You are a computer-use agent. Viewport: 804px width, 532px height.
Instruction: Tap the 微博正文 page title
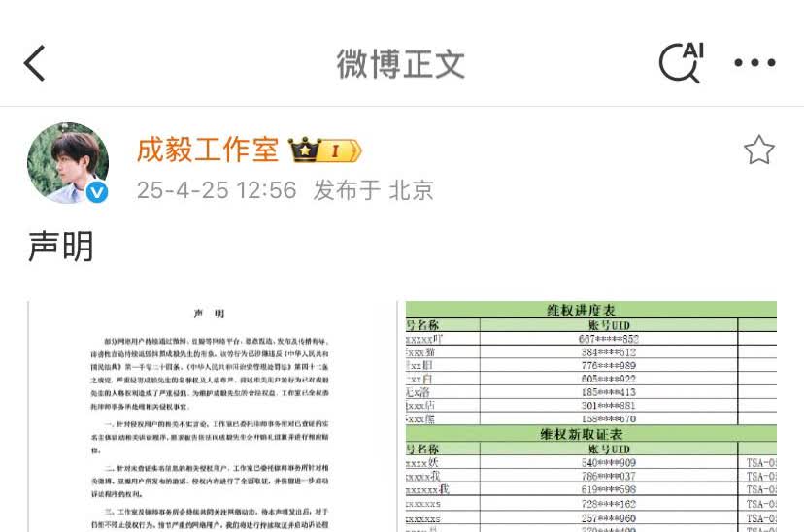point(400,63)
